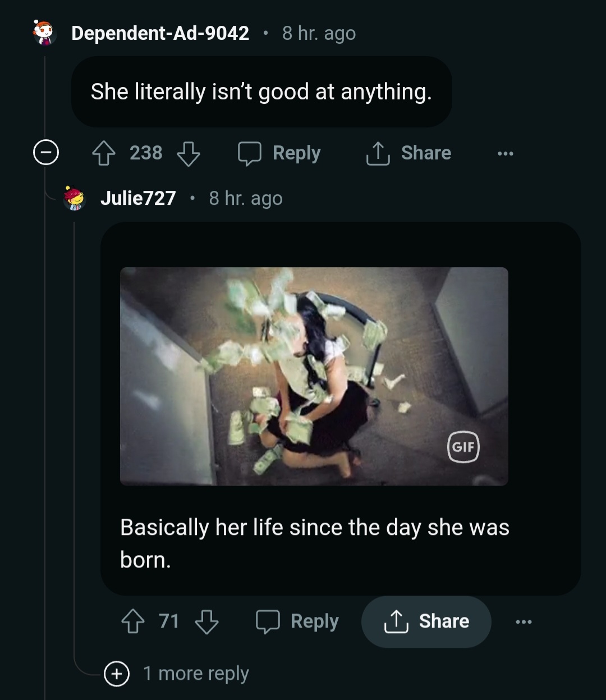Open Julie727's avatar
The width and height of the screenshot is (606, 700).
[x=74, y=198]
